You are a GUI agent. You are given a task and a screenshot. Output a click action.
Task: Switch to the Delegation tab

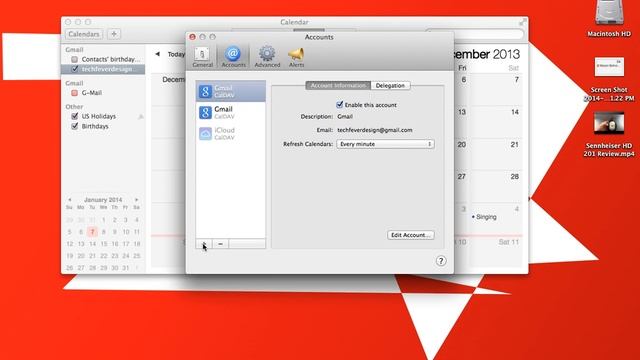pyautogui.click(x=390, y=86)
